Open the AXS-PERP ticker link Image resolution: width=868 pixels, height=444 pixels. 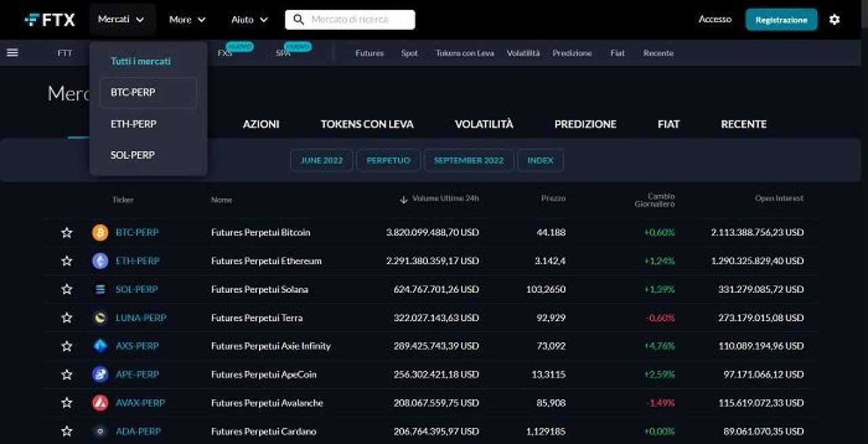point(137,346)
